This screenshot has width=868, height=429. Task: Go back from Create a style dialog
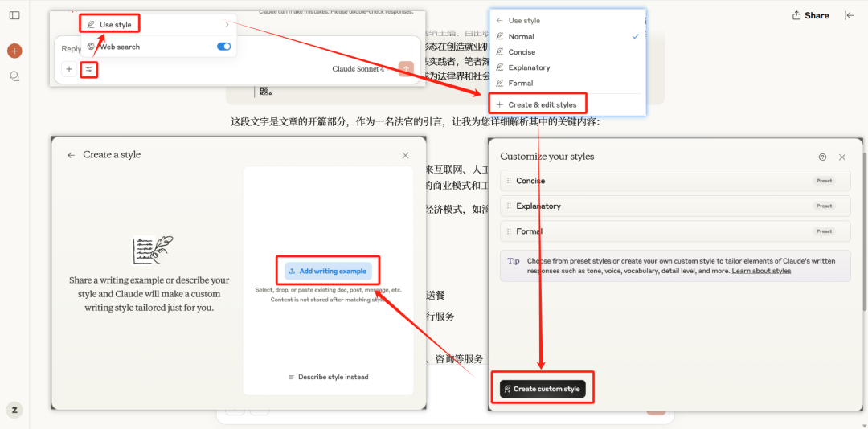pyautogui.click(x=72, y=155)
